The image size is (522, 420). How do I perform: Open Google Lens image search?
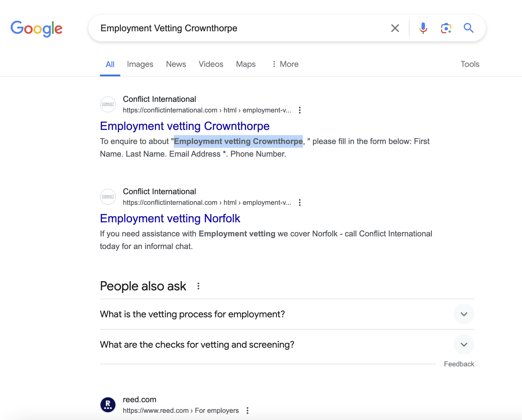click(446, 28)
